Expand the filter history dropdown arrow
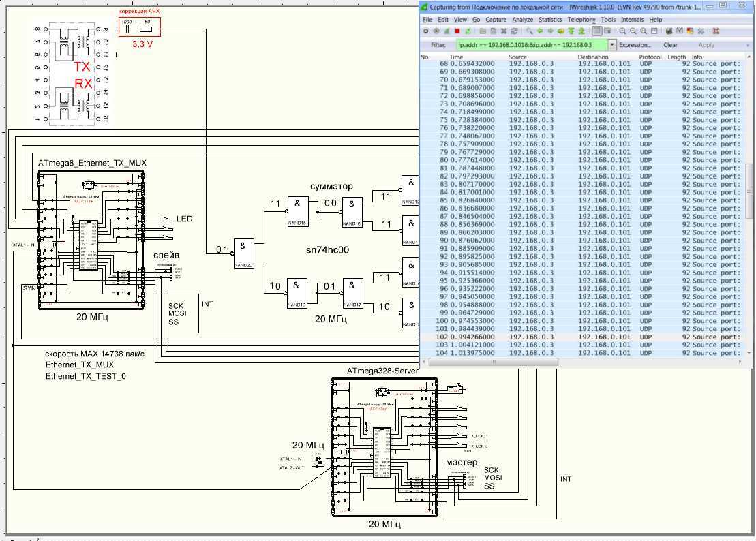The image size is (756, 541). (x=611, y=45)
